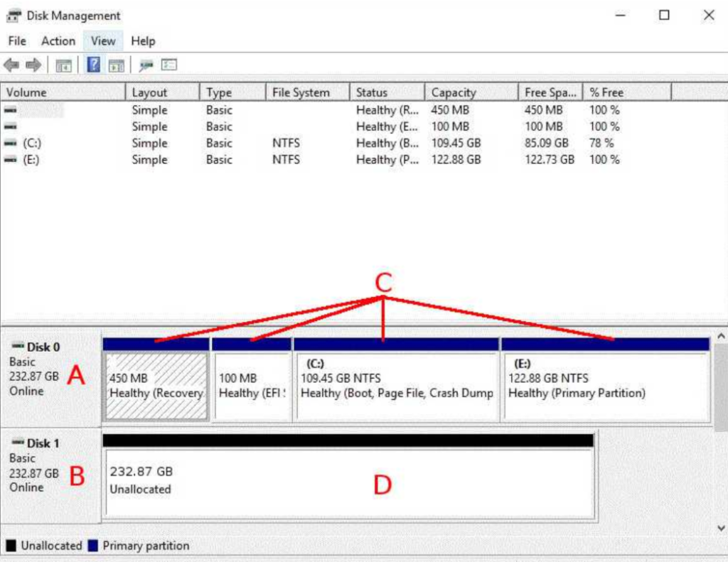The width and height of the screenshot is (728, 562).
Task: Click the Primary partition blue legend square
Action: 92,546
